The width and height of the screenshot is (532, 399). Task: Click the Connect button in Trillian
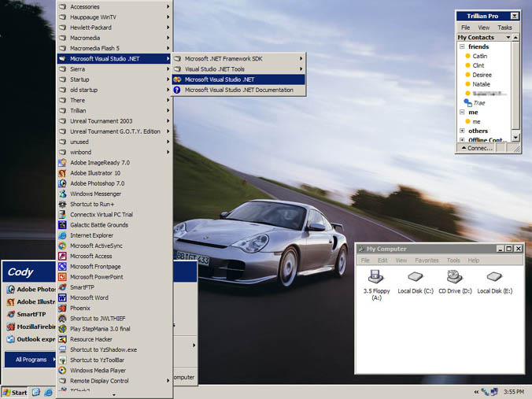point(477,148)
